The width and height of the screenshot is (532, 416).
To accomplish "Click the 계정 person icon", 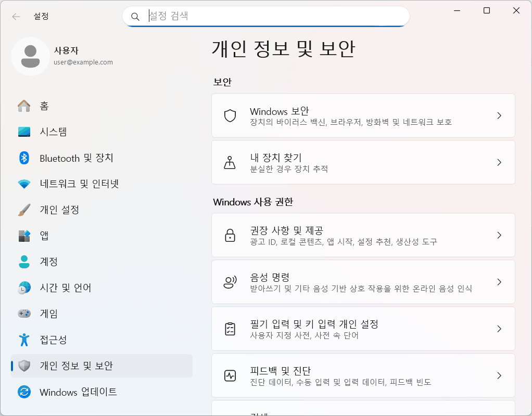I will click(x=24, y=262).
